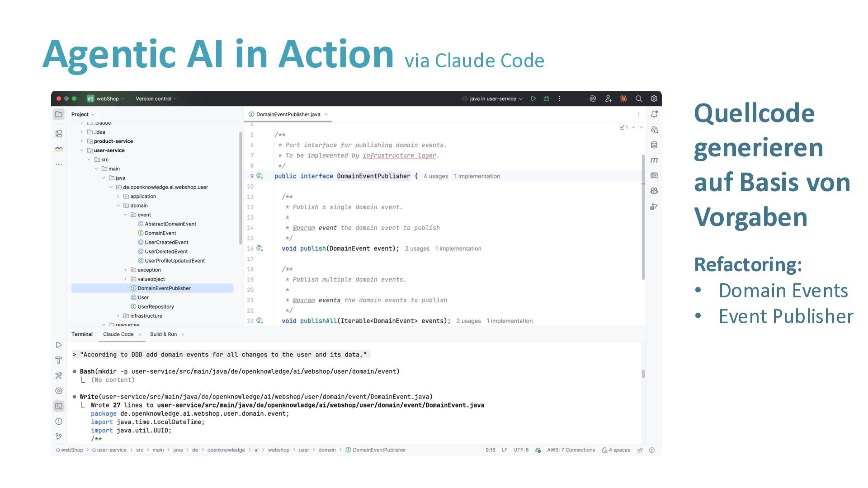Image resolution: width=868 pixels, height=488 pixels.
Task: Expand the product-service folder
Action: 82,141
